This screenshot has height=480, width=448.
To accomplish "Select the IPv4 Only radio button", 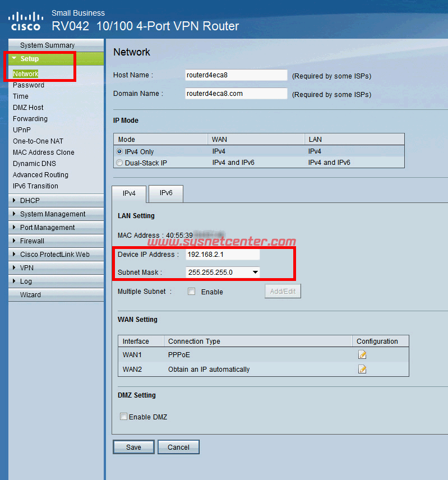I will [x=119, y=151].
